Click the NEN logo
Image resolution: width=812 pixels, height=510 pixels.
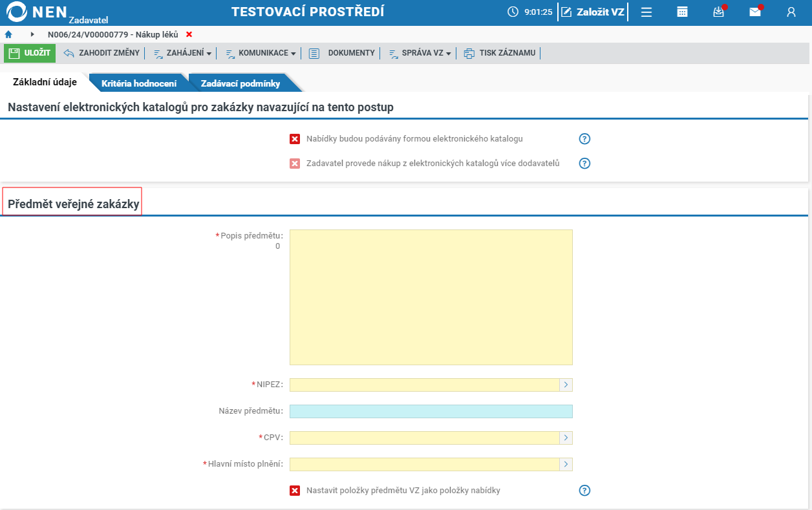click(36, 12)
